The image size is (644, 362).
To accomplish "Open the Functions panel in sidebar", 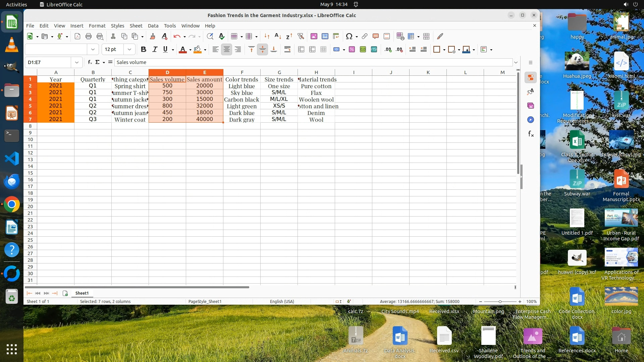I will coord(531,134).
